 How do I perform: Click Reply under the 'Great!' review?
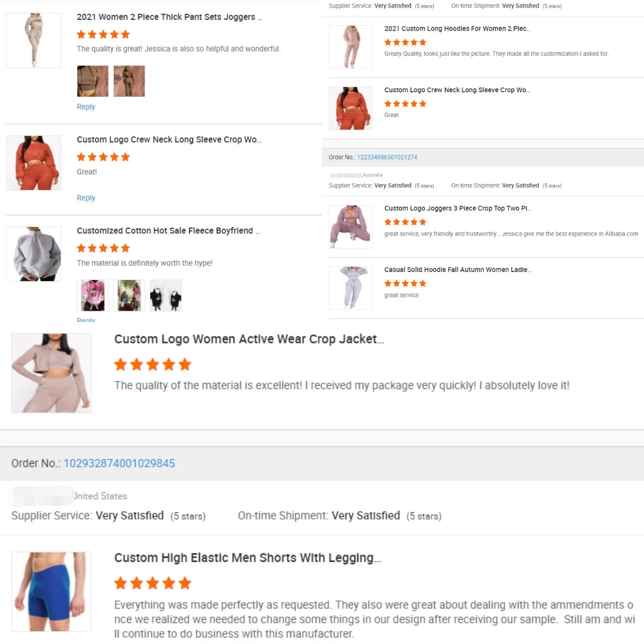click(86, 198)
